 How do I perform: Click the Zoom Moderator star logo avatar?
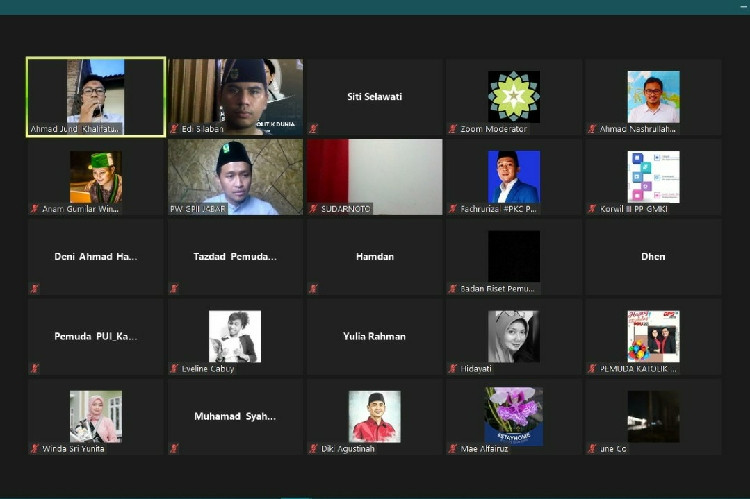click(x=514, y=96)
